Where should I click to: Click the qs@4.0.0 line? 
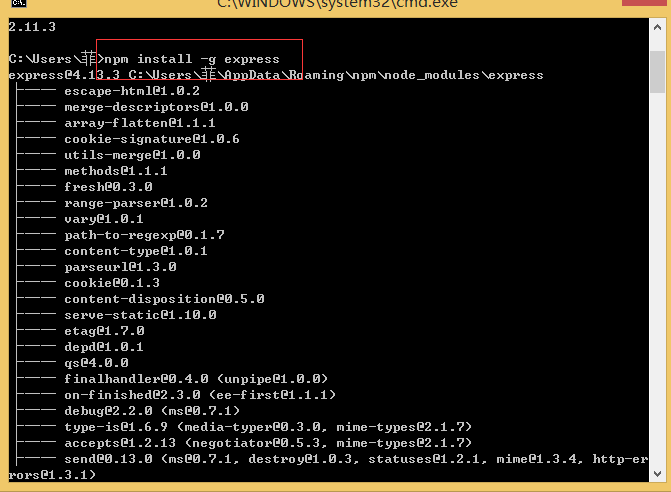(x=96, y=363)
